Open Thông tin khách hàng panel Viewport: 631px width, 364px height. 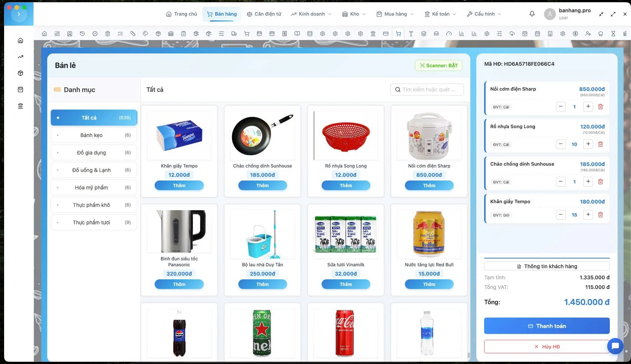click(x=547, y=266)
